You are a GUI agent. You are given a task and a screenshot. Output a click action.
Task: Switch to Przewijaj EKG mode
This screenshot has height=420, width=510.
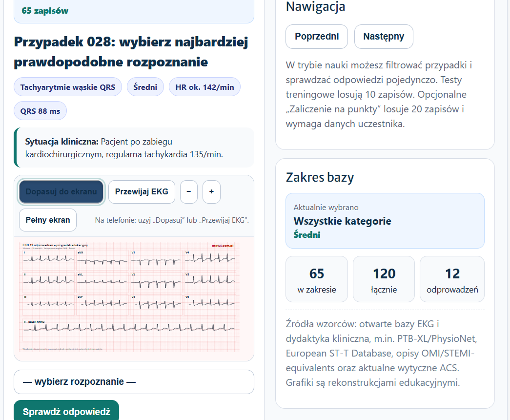click(x=142, y=192)
